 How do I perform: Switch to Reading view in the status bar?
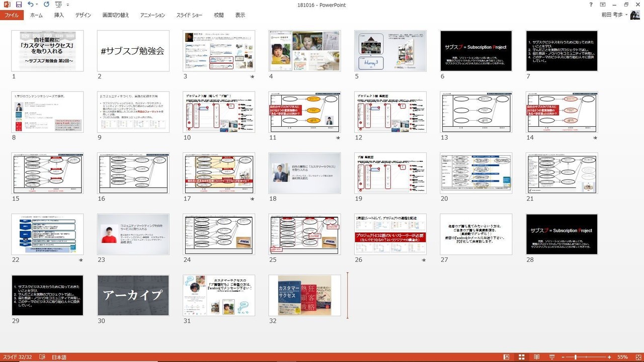(537, 357)
